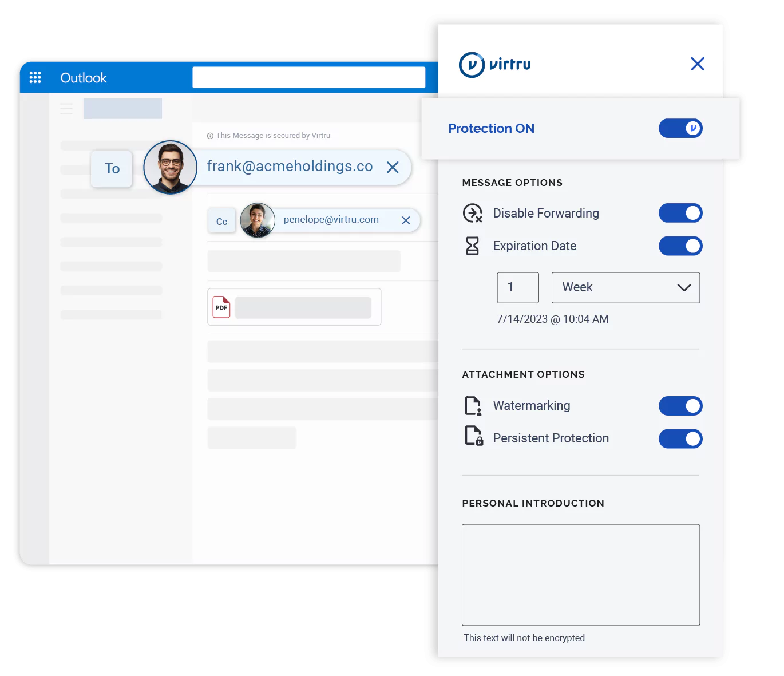Toggle the Disable Forwarding switch
The image size is (784, 676).
680,213
